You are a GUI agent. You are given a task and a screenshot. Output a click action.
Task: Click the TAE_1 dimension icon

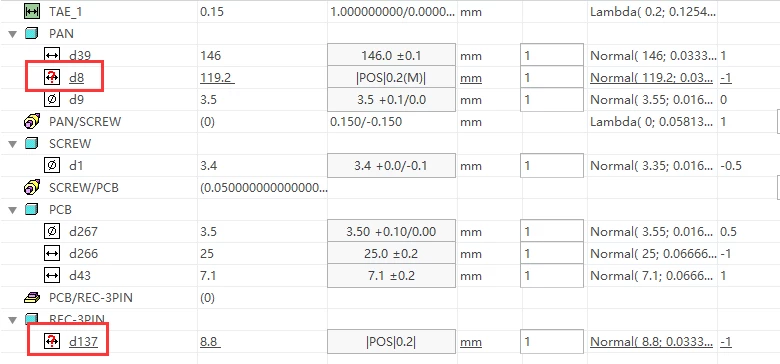[x=31, y=11]
